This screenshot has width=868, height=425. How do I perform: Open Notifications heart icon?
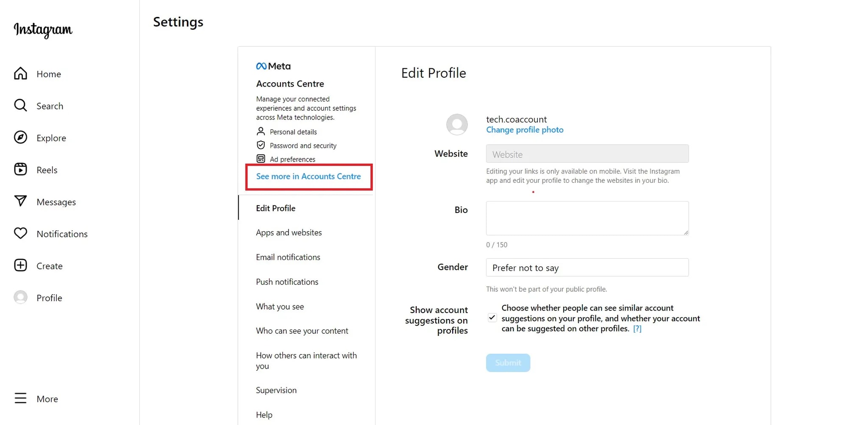[x=20, y=233]
